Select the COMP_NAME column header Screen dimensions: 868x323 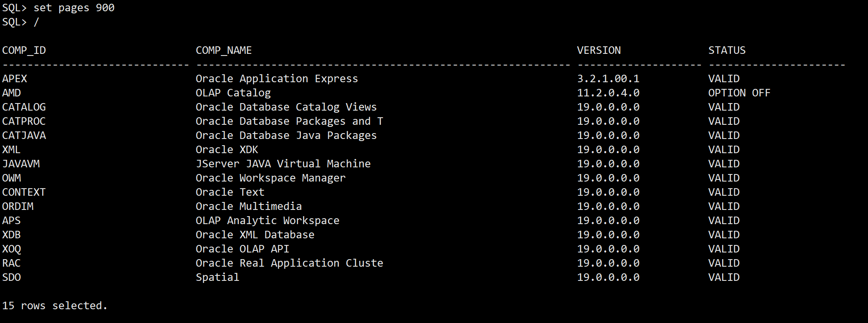[224, 50]
